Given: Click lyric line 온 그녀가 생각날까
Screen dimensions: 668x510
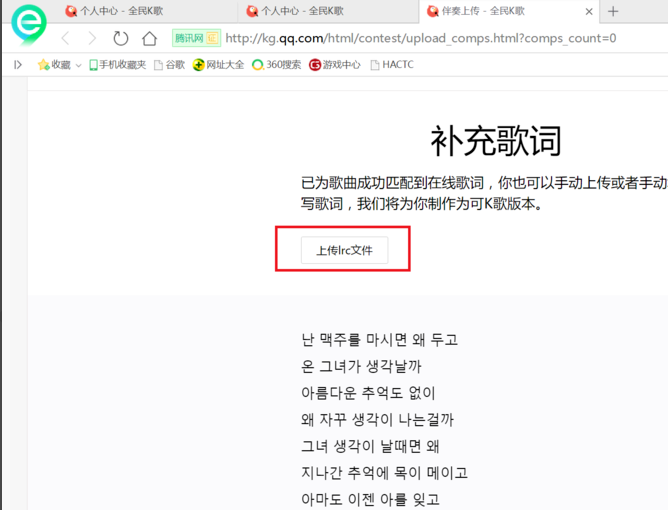Looking at the screenshot, I should tap(361, 366).
